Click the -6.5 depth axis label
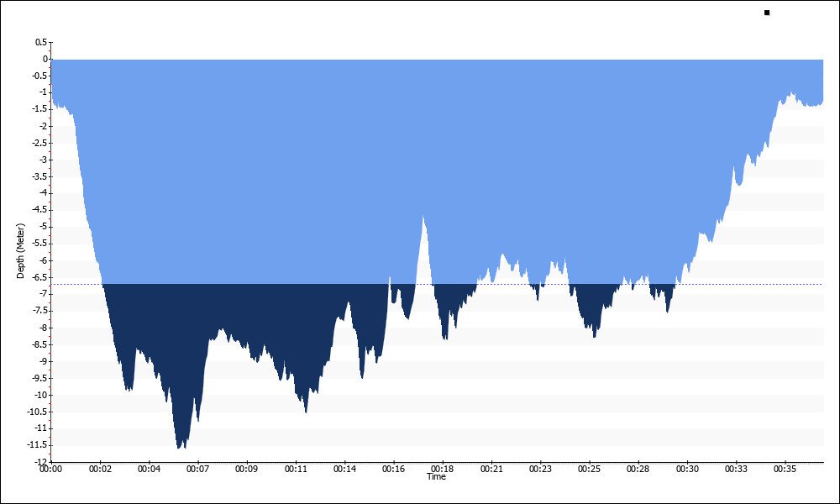This screenshot has width=840, height=504. point(40,277)
